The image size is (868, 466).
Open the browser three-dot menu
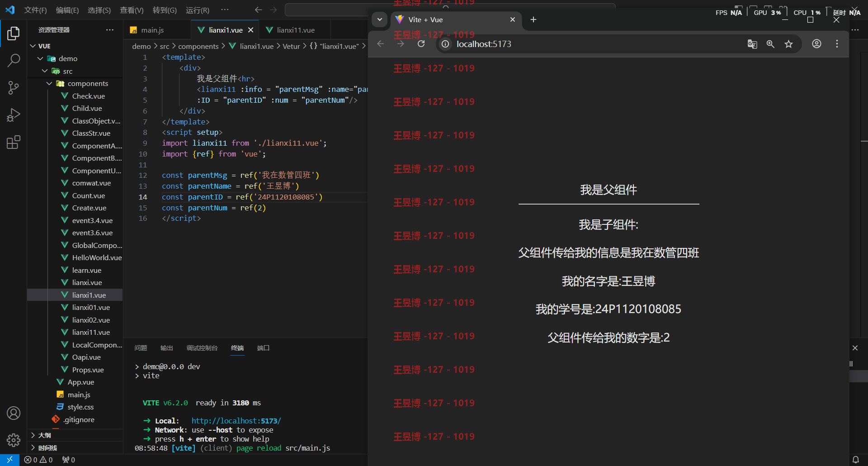(837, 44)
